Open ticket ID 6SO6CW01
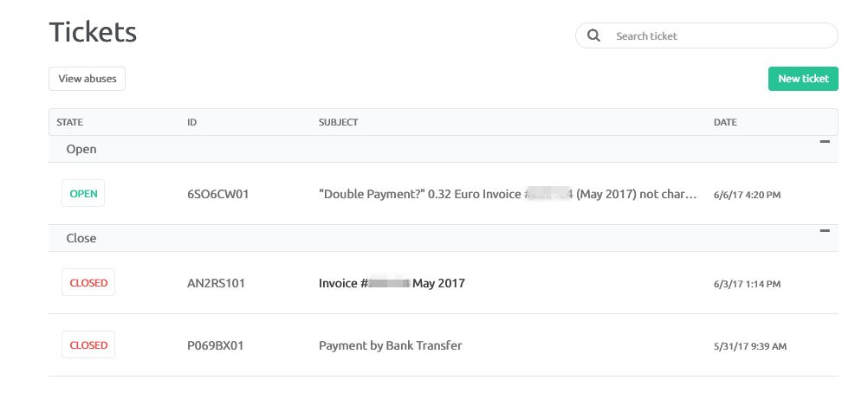Screen dimensions: 868x412 pyautogui.click(x=218, y=195)
